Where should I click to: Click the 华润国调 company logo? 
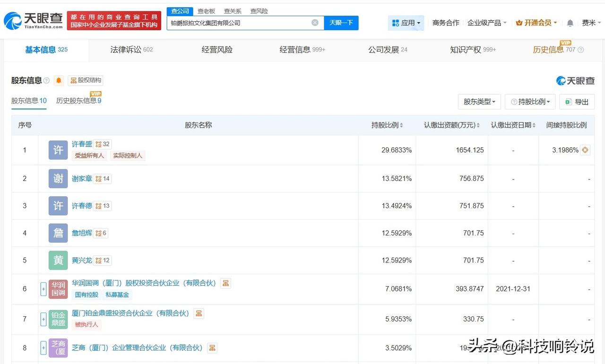pos(58,289)
